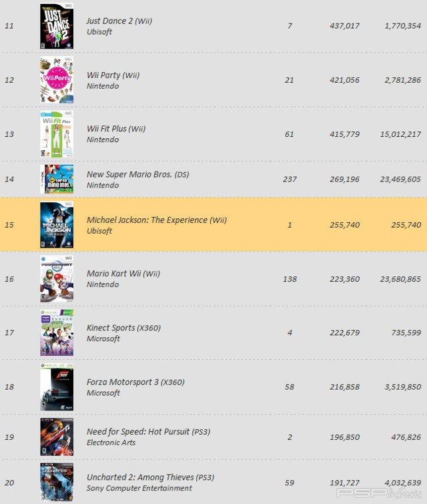Open the Mario Kart Wii (Wii) link
Screen dimensions: 427x504
(123, 274)
